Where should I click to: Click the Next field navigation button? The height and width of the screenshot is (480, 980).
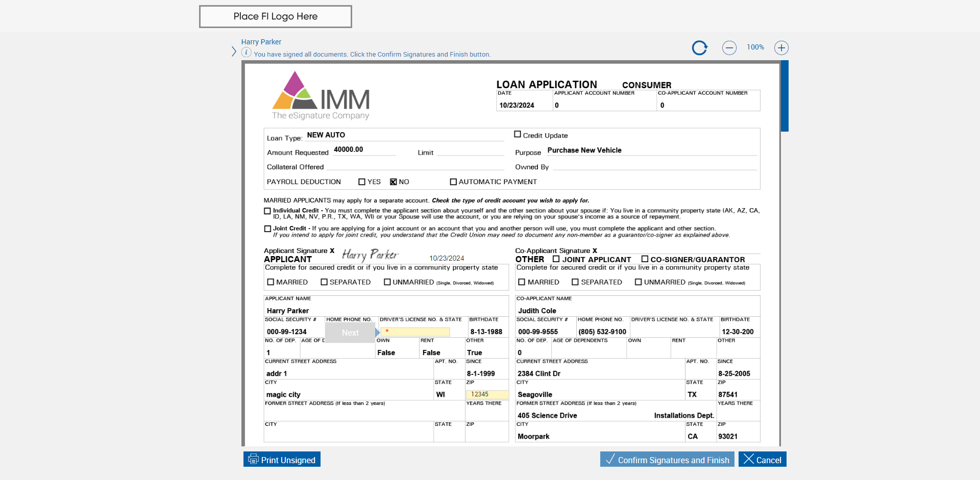click(x=350, y=333)
